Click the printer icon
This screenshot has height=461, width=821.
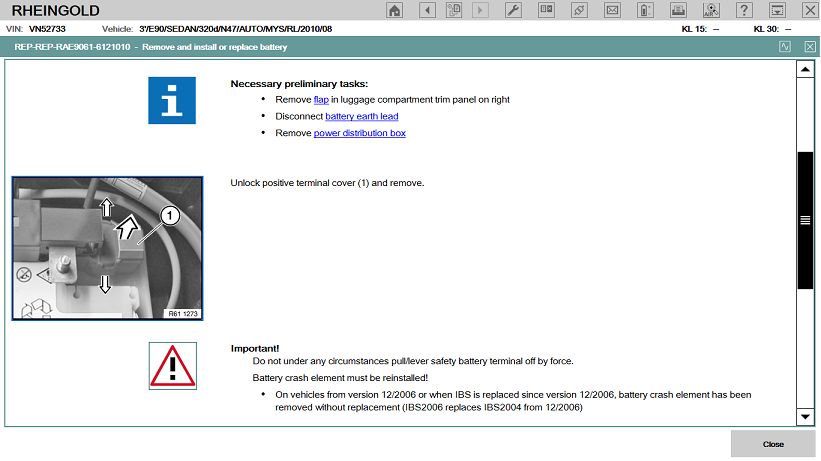678,10
